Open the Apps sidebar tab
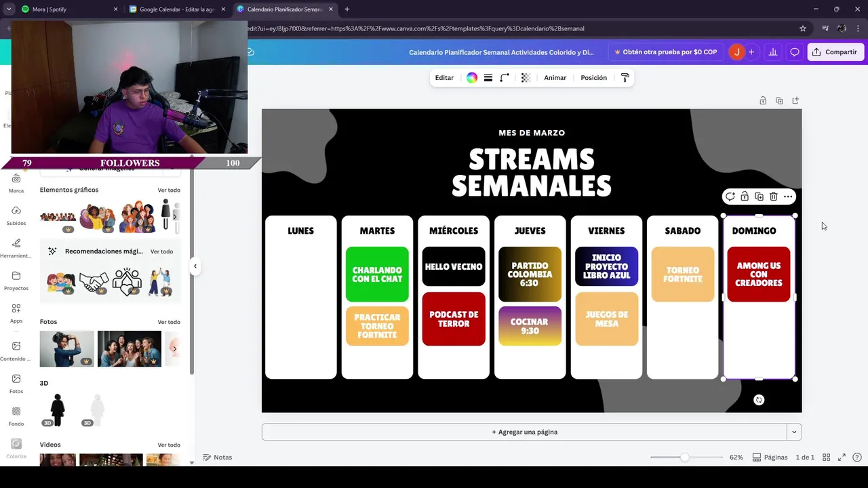 (16, 313)
